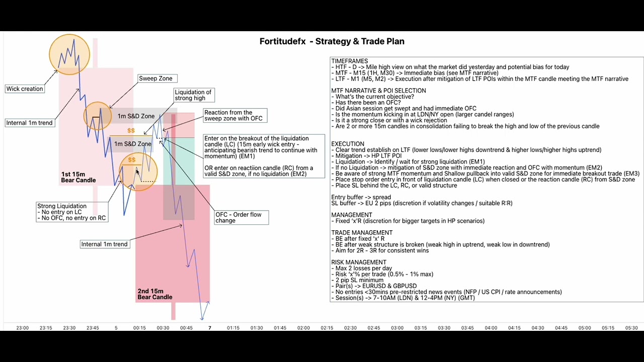Click the 01:30 time axis label
The image size is (644, 362).
[x=257, y=328]
